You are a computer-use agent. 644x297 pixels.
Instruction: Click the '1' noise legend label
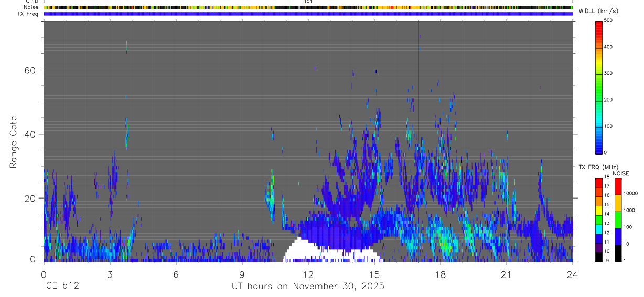pyautogui.click(x=625, y=260)
